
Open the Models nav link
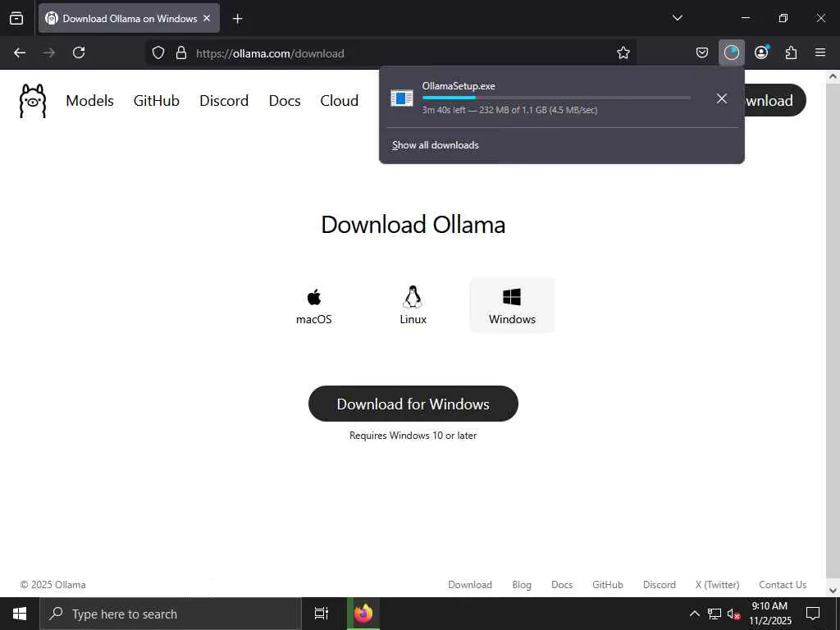click(89, 101)
